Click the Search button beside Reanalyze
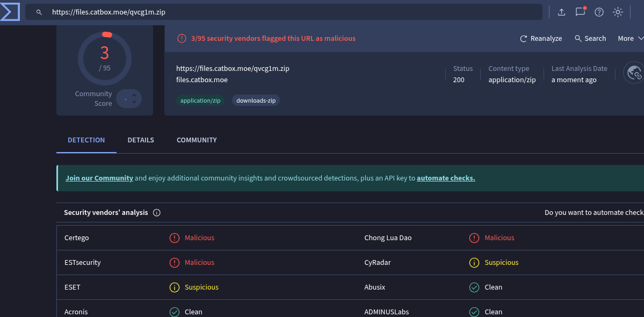Image resolution: width=644 pixels, height=317 pixels. 590,38
